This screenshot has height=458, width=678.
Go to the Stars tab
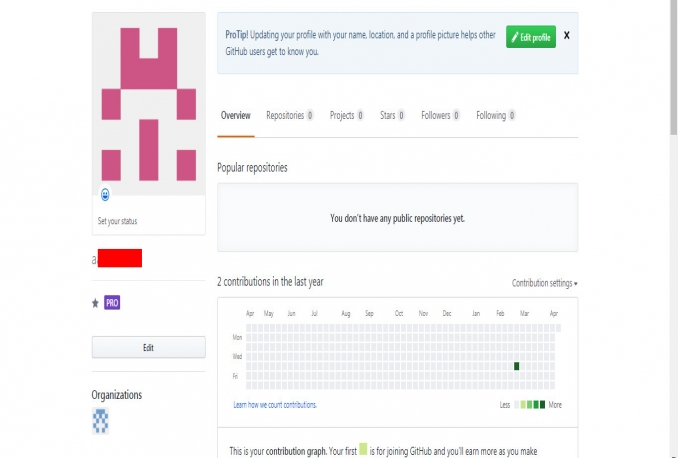click(392, 116)
